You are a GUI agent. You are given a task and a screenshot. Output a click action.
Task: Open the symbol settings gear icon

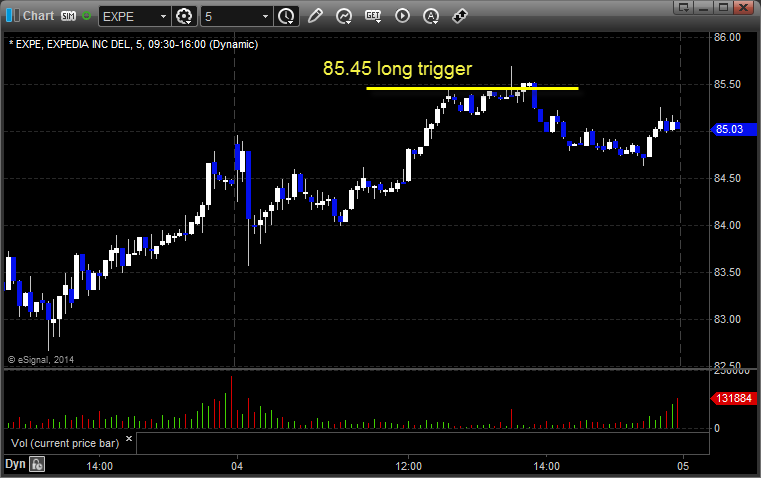pos(184,16)
